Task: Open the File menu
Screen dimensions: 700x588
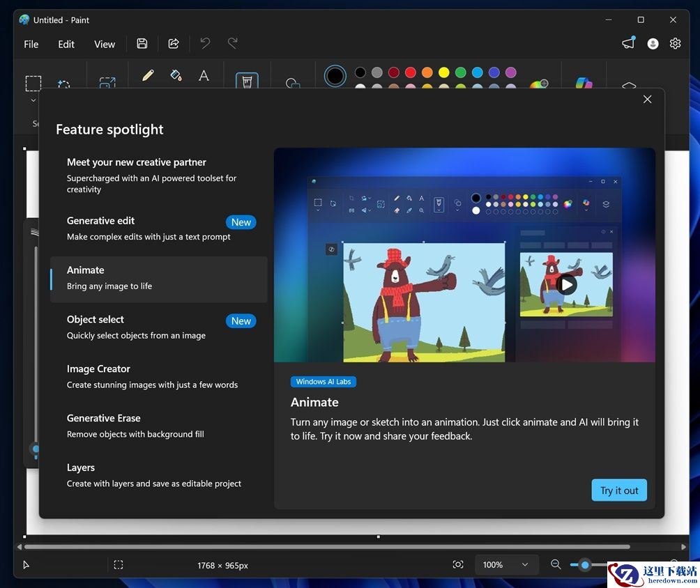Action: pos(31,44)
